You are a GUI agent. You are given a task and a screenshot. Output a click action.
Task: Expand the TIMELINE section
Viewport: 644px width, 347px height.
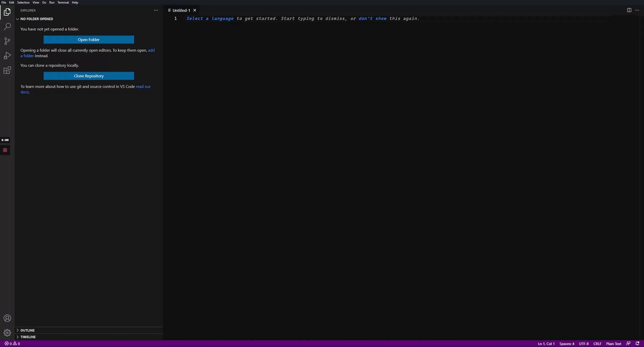(x=89, y=337)
